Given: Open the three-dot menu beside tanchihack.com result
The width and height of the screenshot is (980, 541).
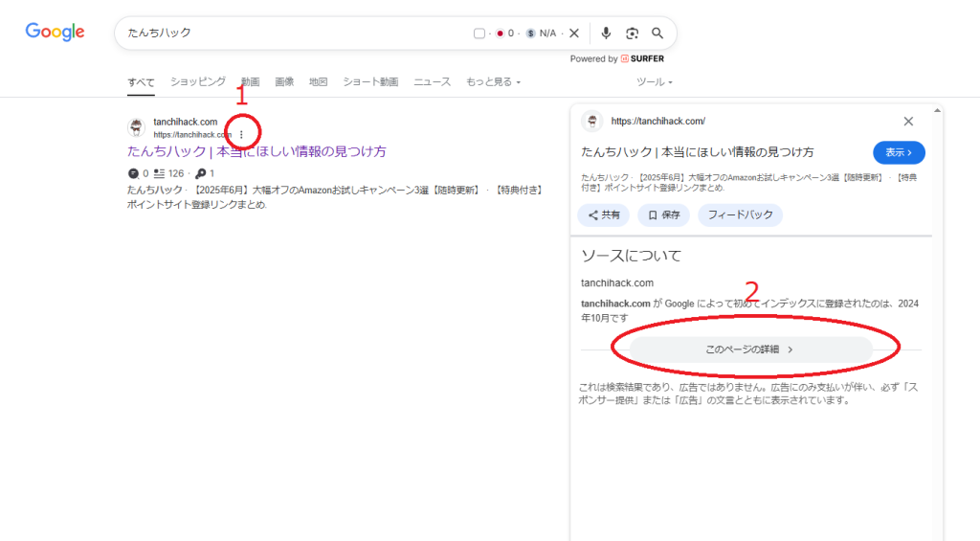Looking at the screenshot, I should coord(241,134).
